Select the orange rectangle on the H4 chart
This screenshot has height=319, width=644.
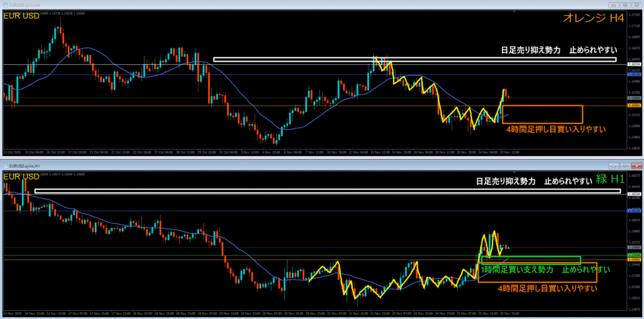coord(542,106)
